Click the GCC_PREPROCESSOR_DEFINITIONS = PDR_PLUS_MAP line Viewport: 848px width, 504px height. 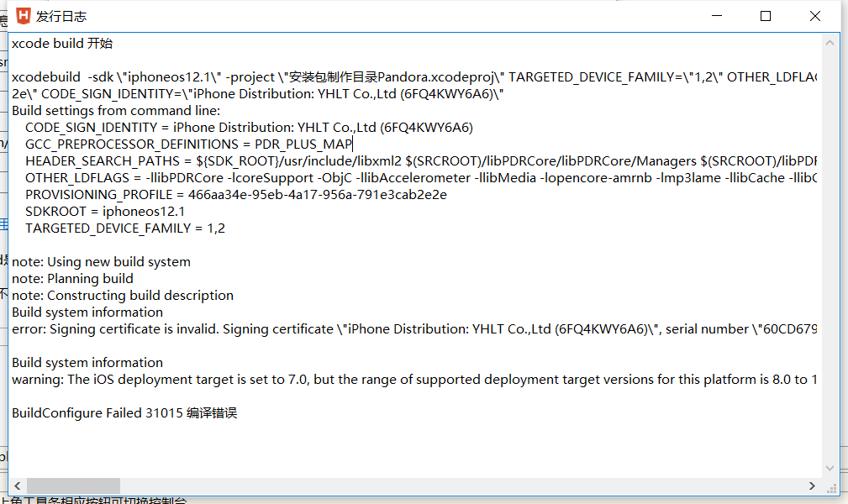pos(189,144)
